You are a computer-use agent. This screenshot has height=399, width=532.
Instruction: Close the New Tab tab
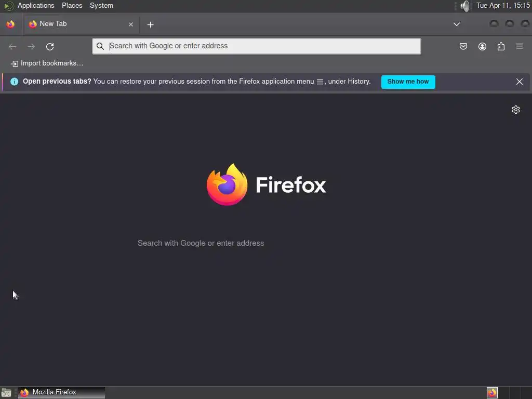(x=131, y=24)
